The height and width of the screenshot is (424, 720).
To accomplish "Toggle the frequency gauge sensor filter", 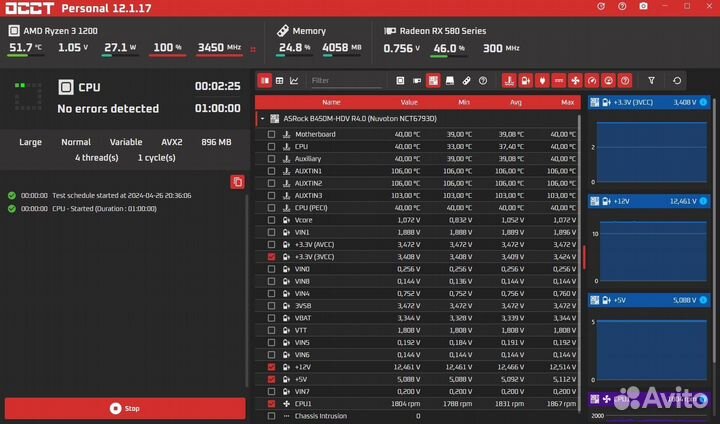I will [x=592, y=80].
